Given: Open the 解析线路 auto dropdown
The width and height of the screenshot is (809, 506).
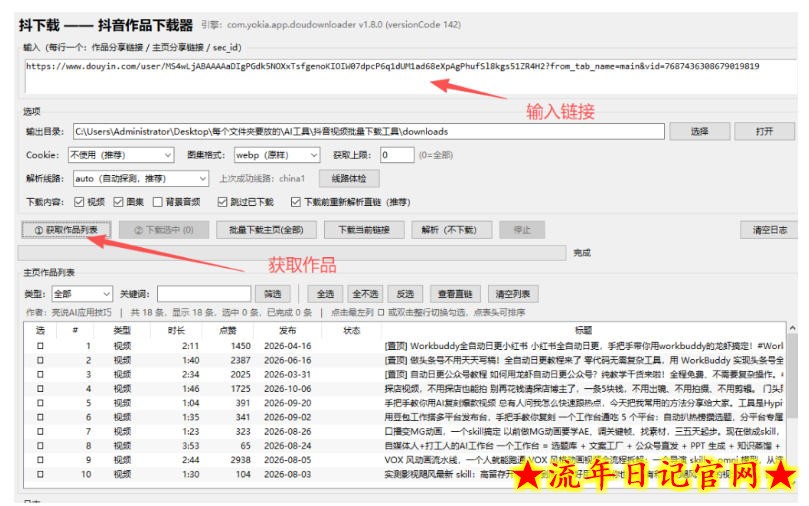Looking at the screenshot, I should 140,178.
